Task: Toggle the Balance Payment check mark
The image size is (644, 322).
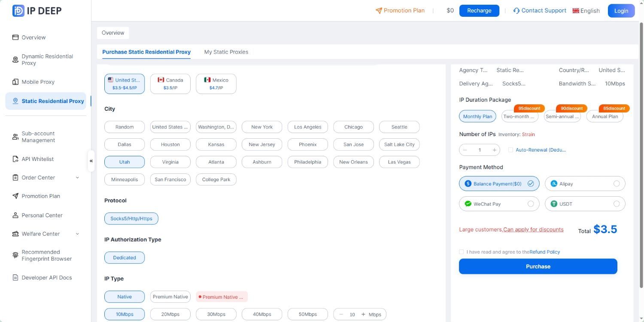Action: tap(531, 184)
